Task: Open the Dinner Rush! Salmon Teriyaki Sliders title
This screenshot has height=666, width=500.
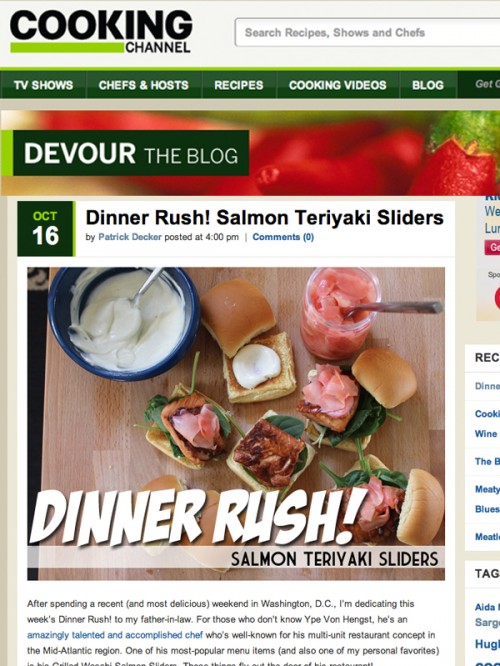Action: pyautogui.click(x=265, y=217)
